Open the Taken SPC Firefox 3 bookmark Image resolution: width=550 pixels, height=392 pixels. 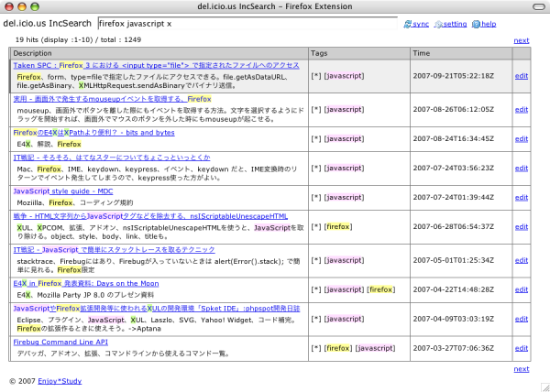(157, 66)
